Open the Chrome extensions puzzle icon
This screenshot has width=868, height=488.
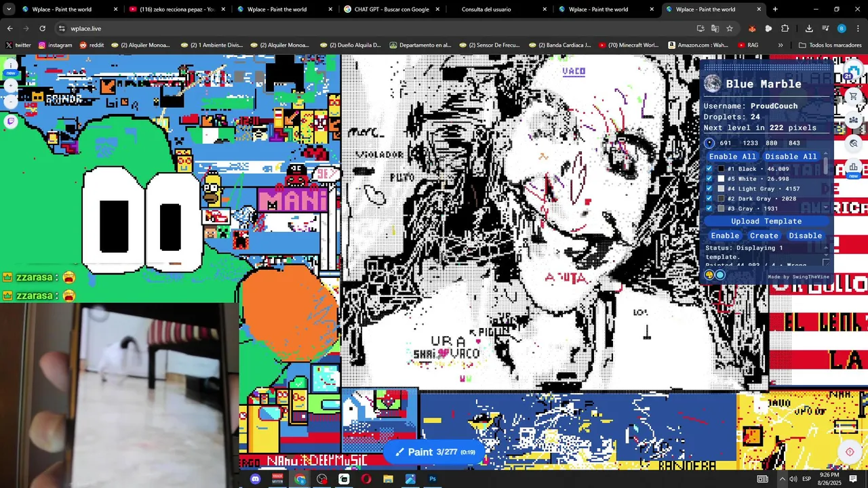pos(785,28)
